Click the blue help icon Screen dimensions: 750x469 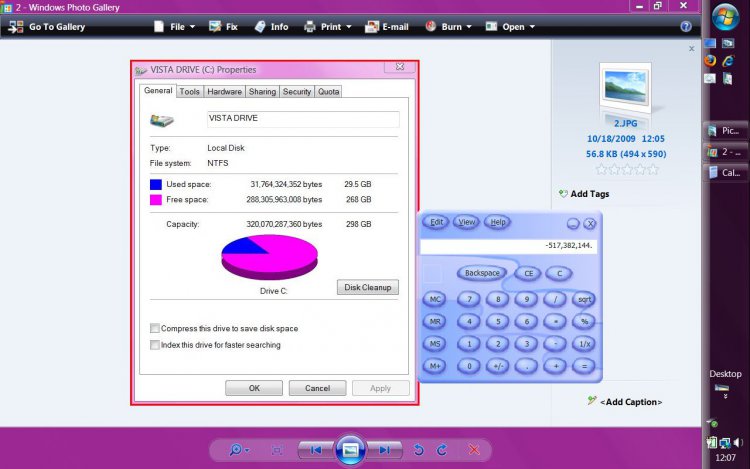686,27
